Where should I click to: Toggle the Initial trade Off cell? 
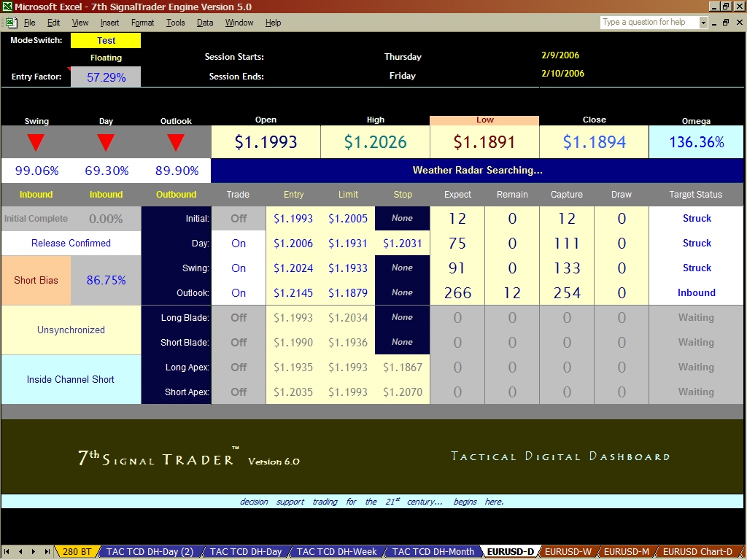pyautogui.click(x=239, y=218)
